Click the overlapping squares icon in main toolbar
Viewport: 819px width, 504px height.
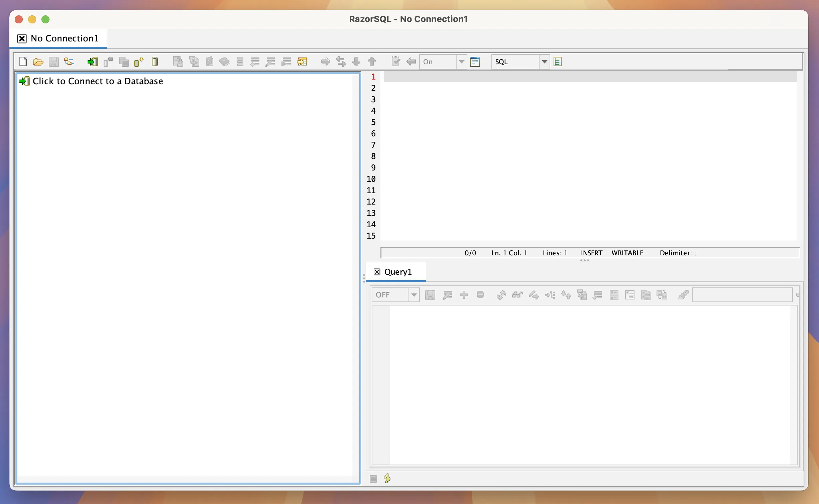[124, 61]
